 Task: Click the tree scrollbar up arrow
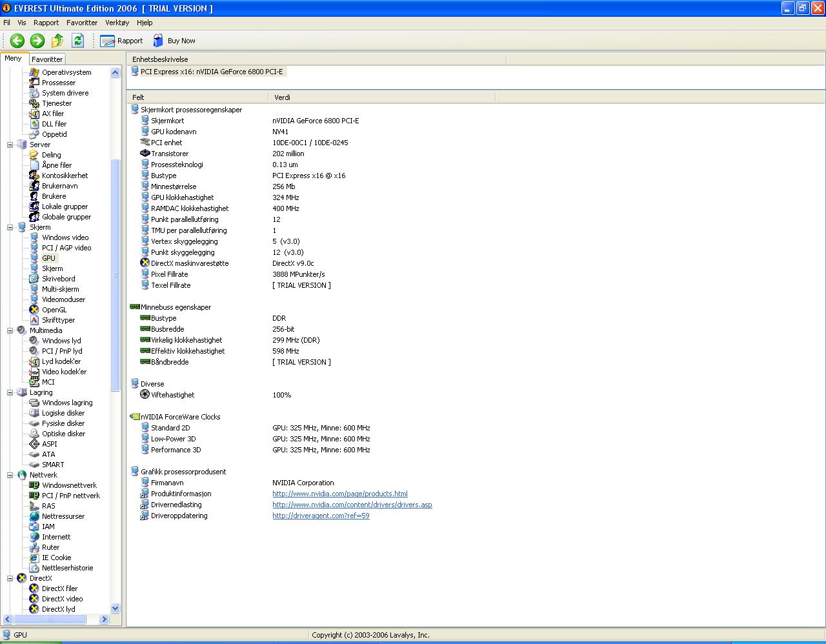[x=116, y=73]
